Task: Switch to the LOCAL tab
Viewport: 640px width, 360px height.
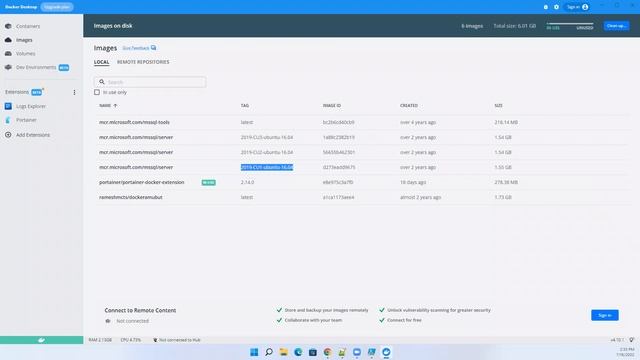Action: tap(101, 62)
